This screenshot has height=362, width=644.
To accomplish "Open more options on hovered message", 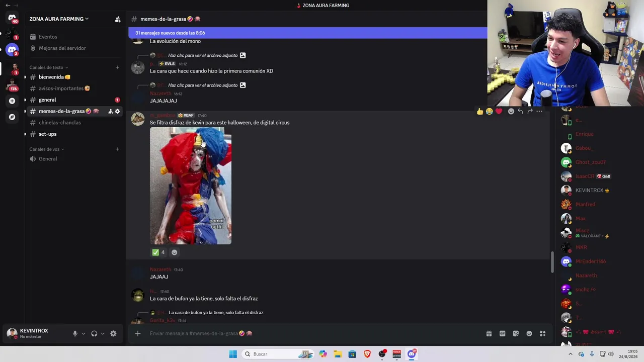I will (539, 111).
